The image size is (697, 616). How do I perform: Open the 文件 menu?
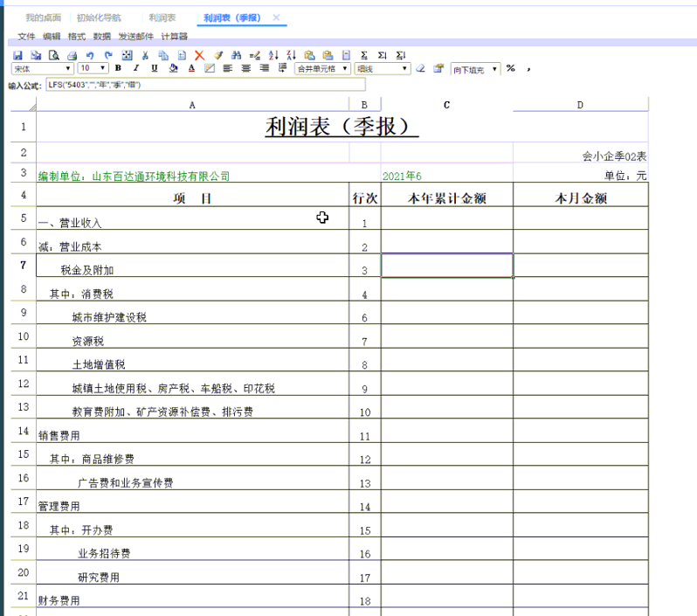coord(26,37)
